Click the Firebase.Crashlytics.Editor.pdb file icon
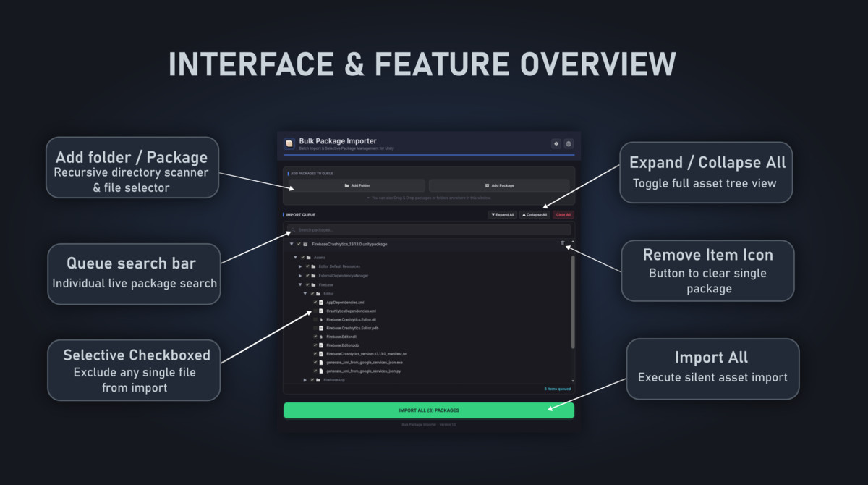868x485 pixels. [x=321, y=328]
